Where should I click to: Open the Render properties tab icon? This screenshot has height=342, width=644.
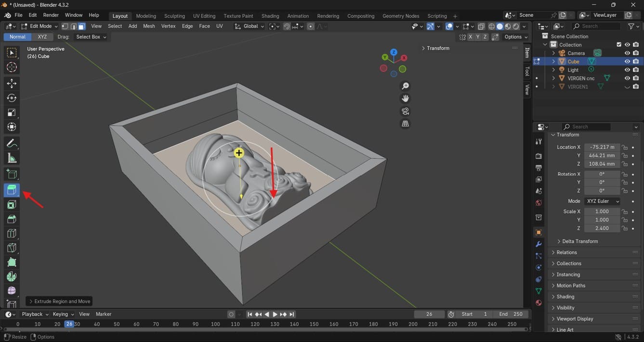pos(539,156)
